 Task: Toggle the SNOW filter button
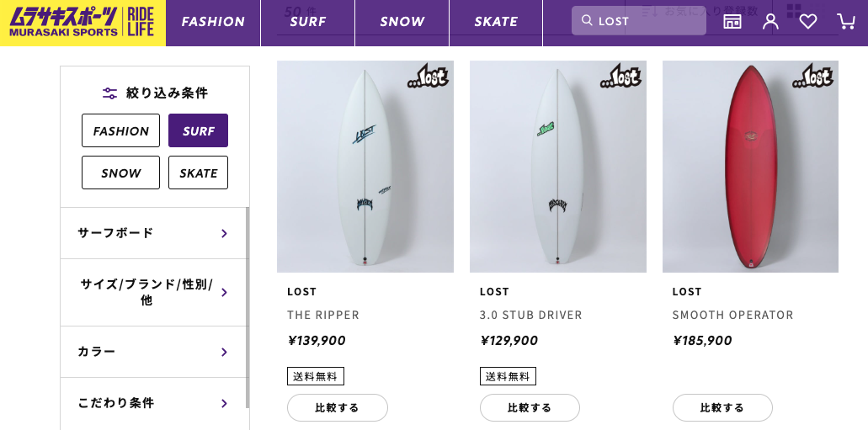(x=120, y=173)
